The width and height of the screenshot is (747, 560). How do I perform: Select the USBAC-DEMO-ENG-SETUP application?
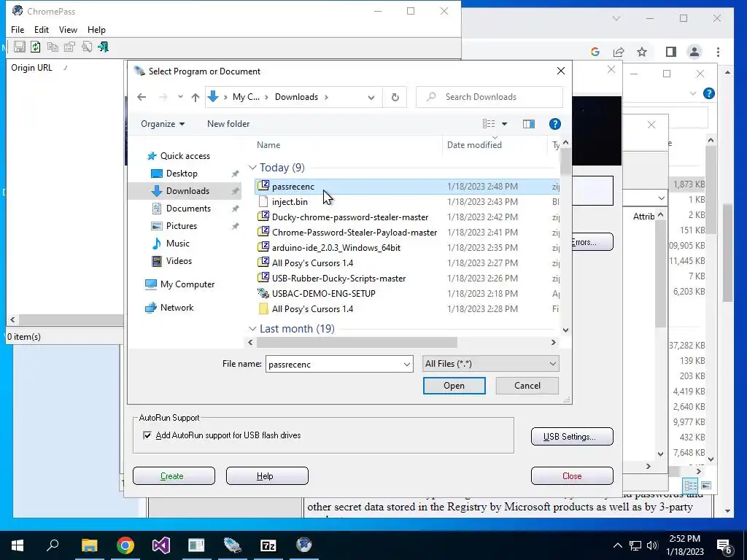pos(407,293)
